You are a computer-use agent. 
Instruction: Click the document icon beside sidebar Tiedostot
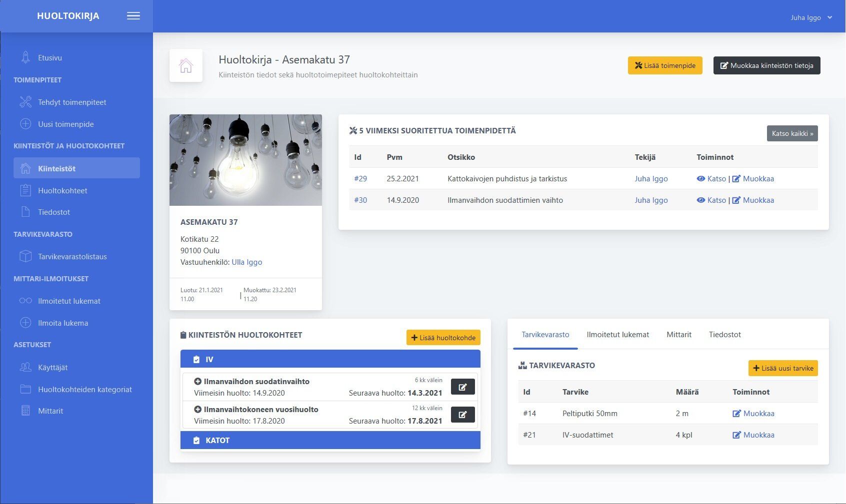25,212
